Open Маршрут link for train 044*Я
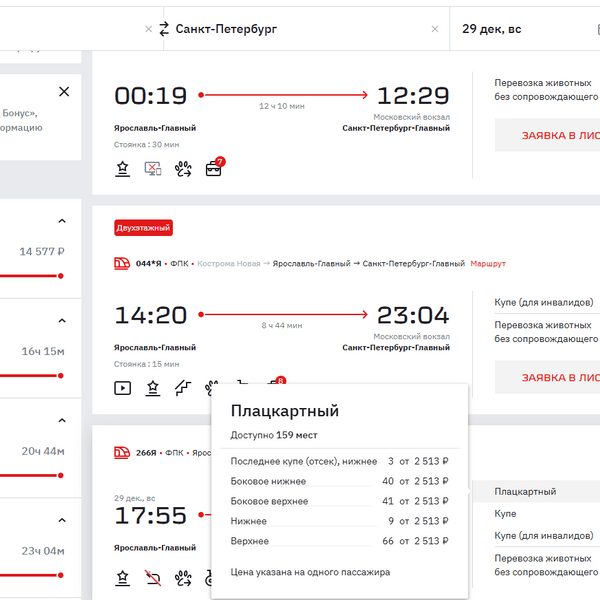Screen dimensions: 600x600 pos(488,264)
